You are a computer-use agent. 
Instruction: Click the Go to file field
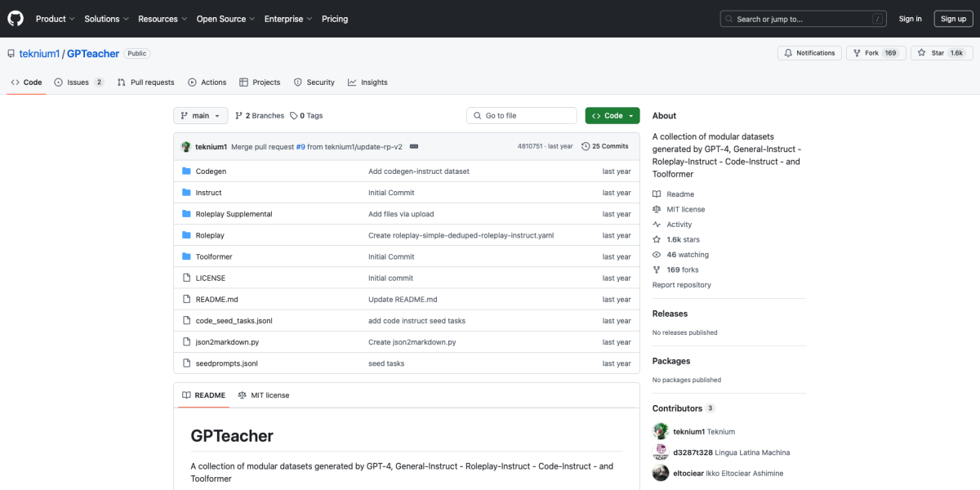(x=523, y=116)
